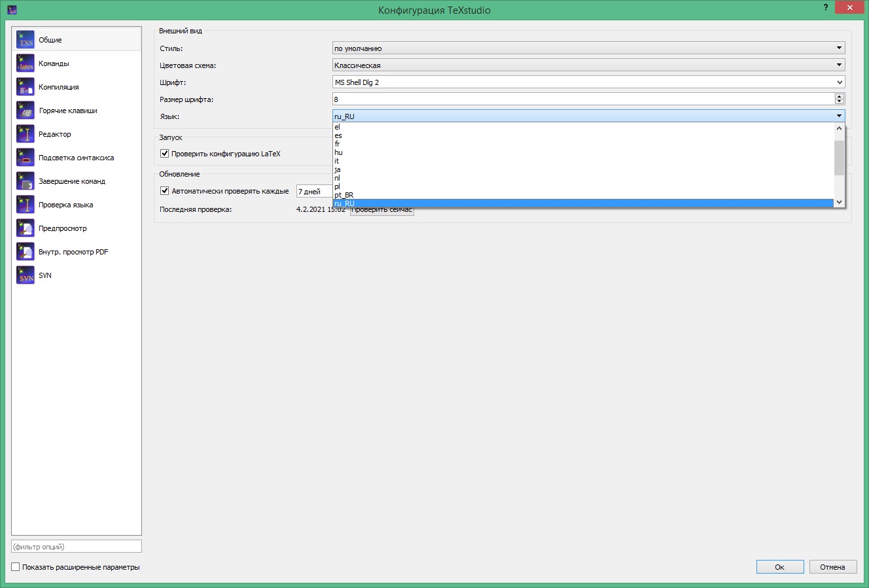Open the SVN sidebar icon
Screen dimensions: 869x588
[26, 275]
